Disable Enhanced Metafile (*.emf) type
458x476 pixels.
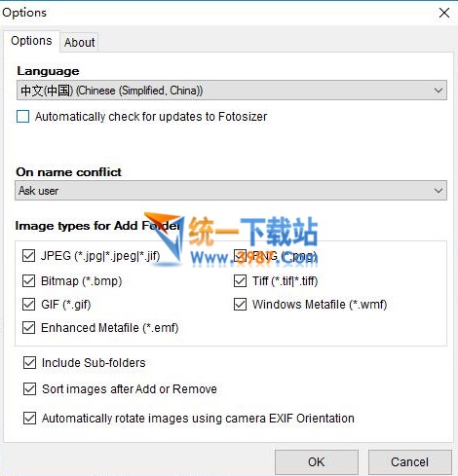(x=28, y=328)
